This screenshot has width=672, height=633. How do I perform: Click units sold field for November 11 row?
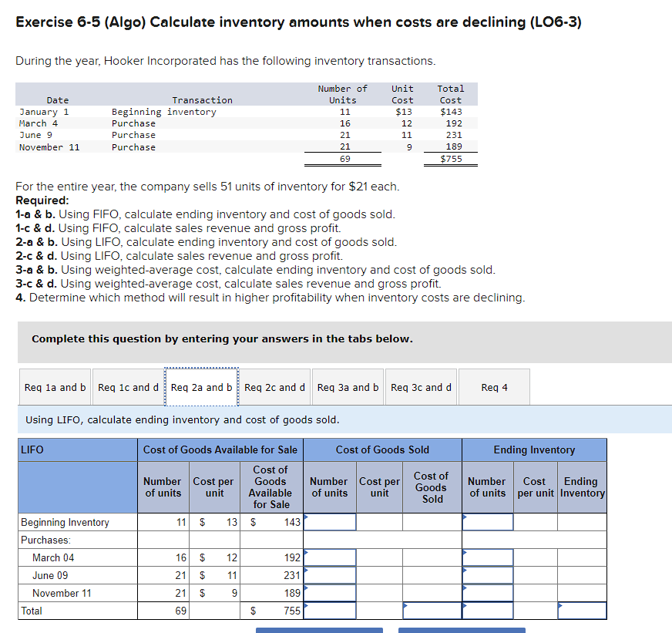[330, 592]
